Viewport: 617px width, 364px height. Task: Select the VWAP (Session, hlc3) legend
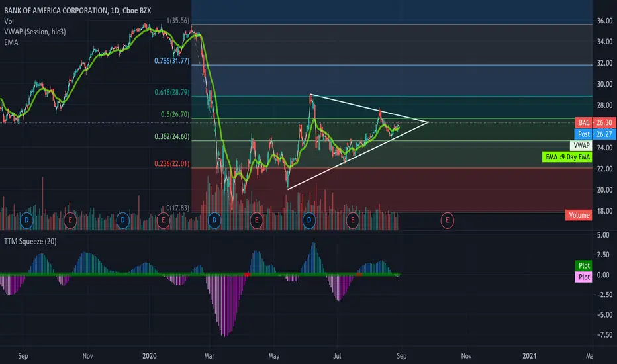34,32
